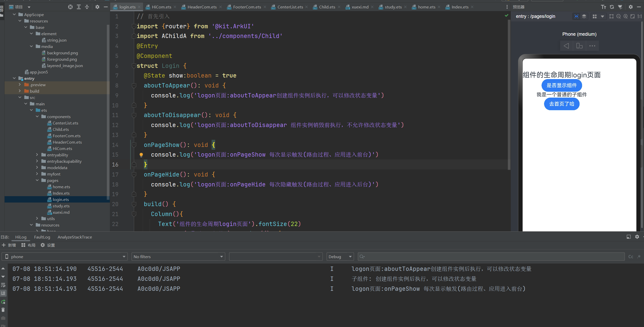644x327 pixels.
Task: Click zoom in on the previewer
Action: click(x=626, y=16)
